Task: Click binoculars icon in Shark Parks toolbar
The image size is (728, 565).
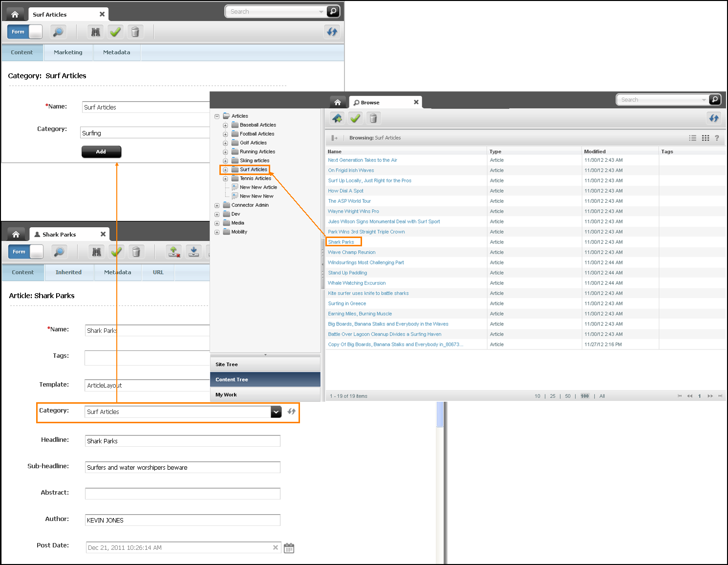Action: pos(97,252)
